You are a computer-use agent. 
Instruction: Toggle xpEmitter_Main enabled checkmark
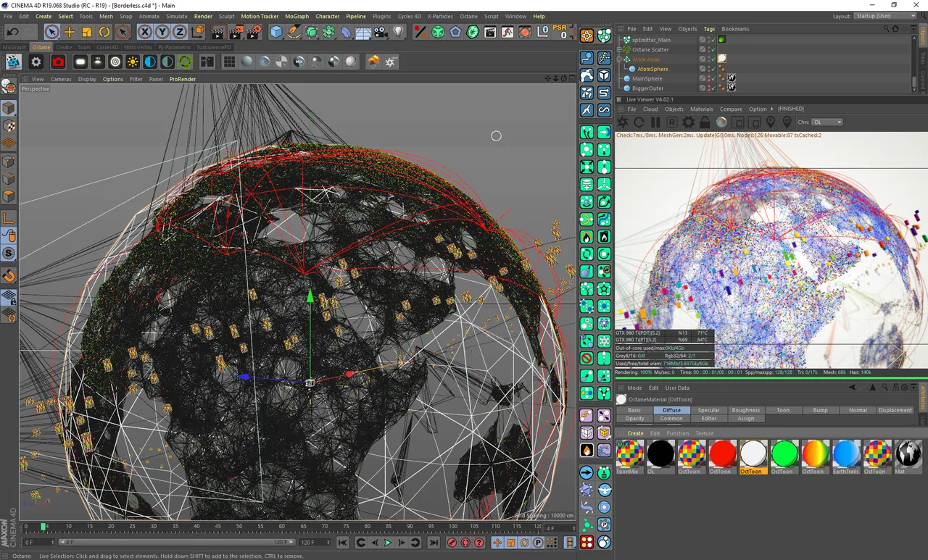click(x=712, y=40)
